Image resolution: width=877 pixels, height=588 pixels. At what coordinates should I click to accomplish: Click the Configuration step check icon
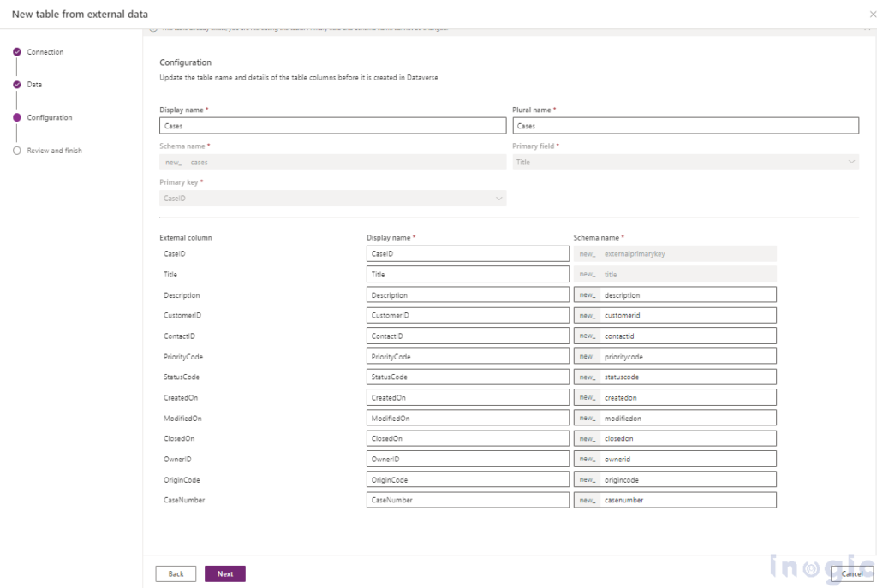click(19, 117)
